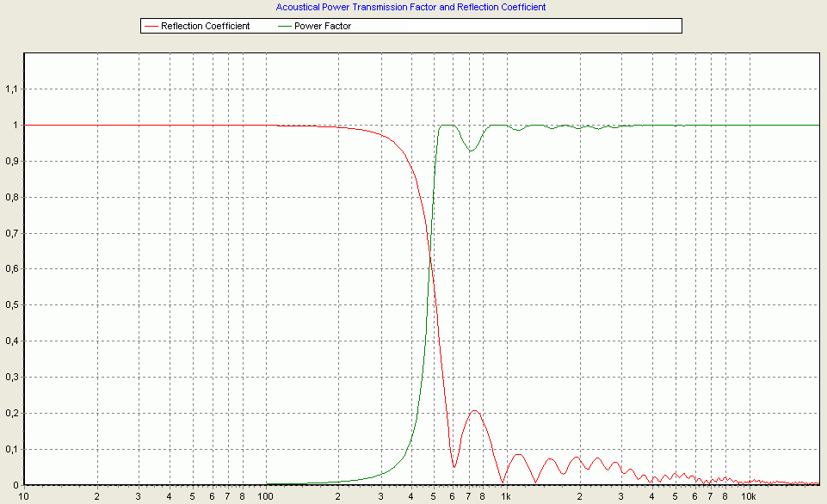
Task: Click the "100" frequency axis label
Action: (265, 496)
